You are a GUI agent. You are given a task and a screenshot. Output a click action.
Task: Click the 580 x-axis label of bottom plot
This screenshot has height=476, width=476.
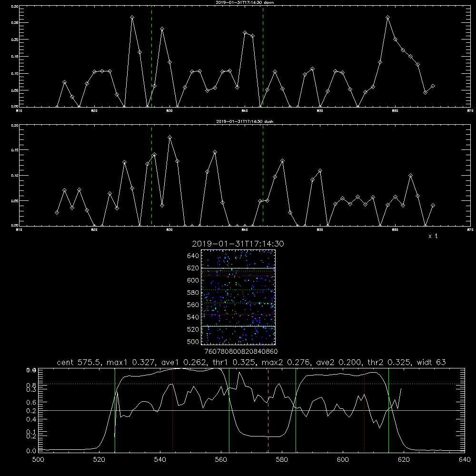pyautogui.click(x=282, y=460)
